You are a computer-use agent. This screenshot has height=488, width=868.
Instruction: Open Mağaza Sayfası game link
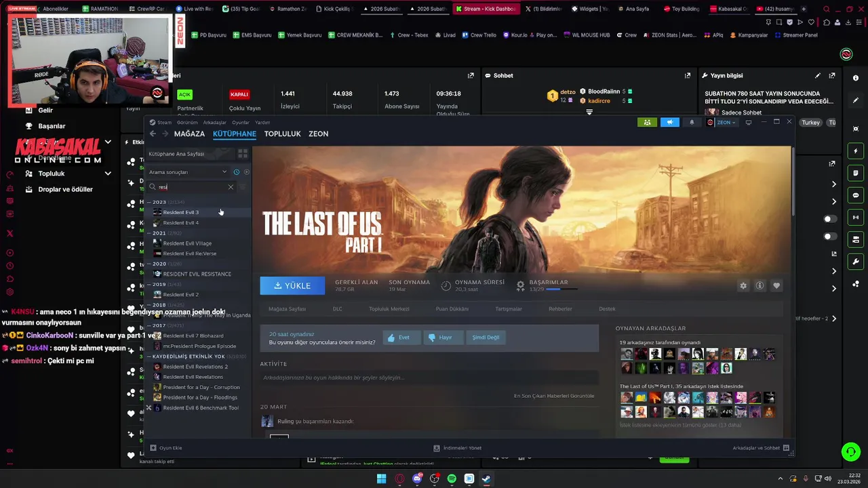point(287,309)
